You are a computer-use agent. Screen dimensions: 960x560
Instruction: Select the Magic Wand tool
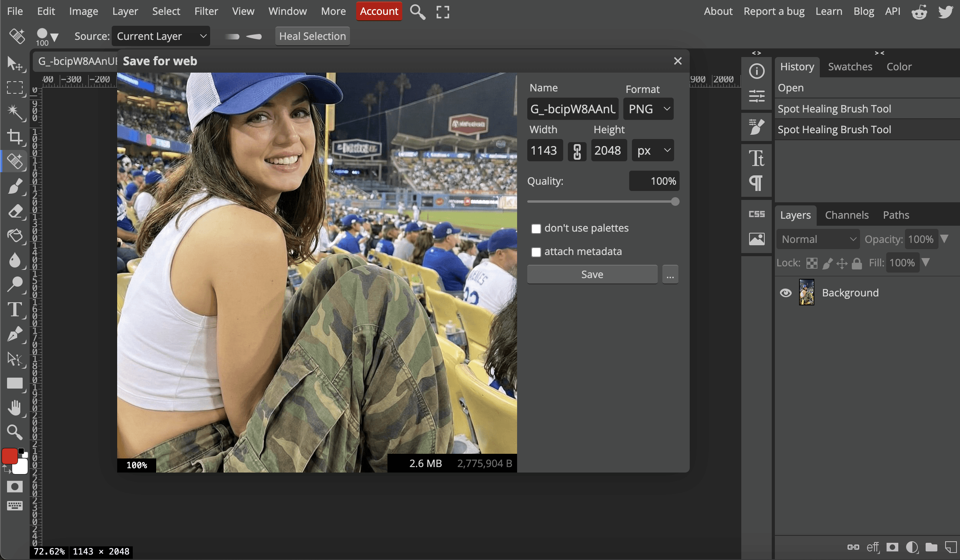[x=15, y=112]
